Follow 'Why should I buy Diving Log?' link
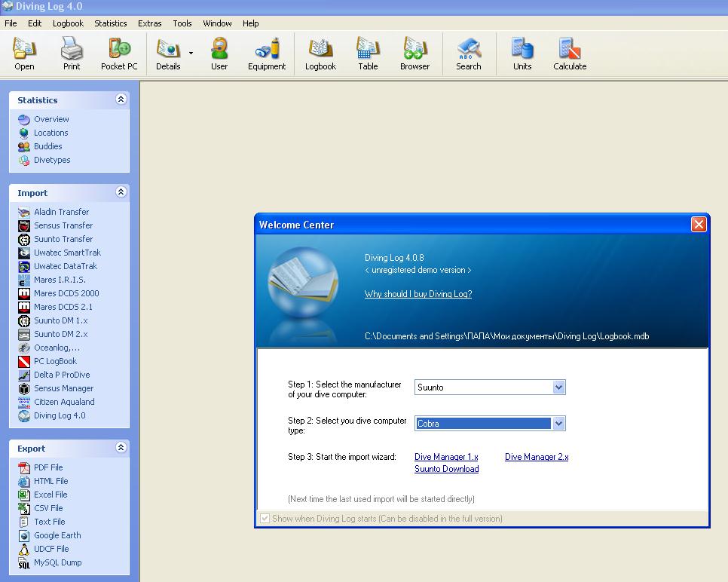This screenshot has width=728, height=582. coord(418,294)
